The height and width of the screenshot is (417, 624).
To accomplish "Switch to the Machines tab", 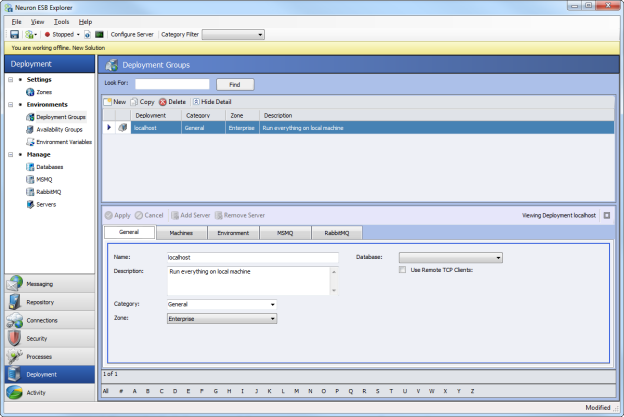I will coord(181,233).
